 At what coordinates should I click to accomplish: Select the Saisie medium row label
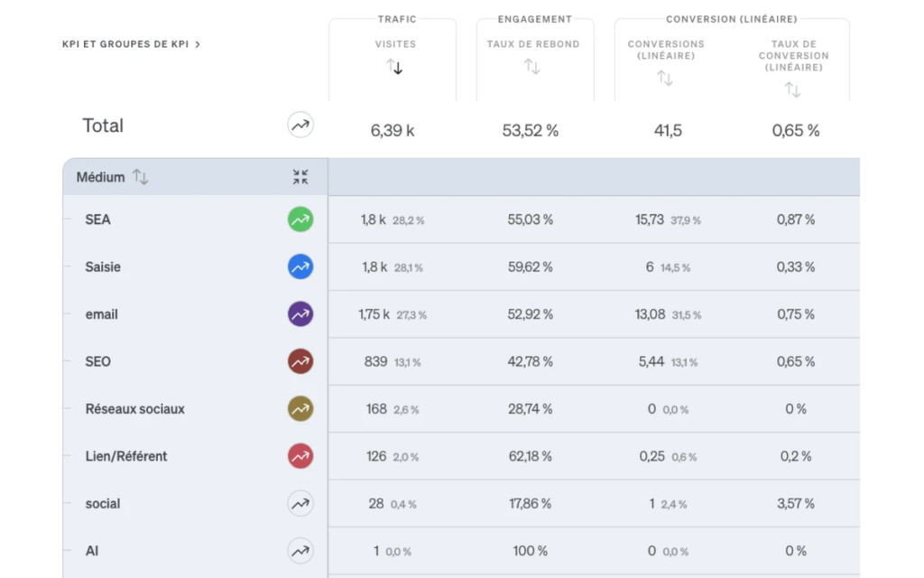(x=103, y=266)
